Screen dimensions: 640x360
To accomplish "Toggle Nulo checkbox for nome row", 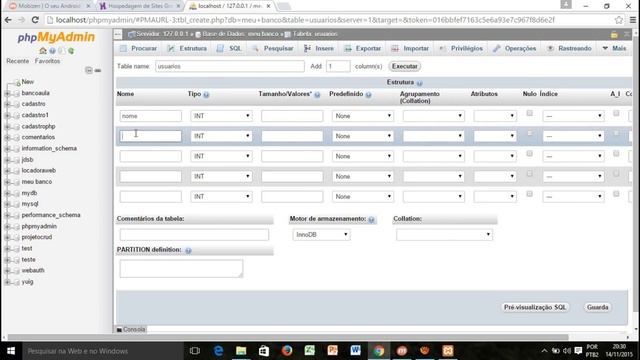I will [529, 113].
